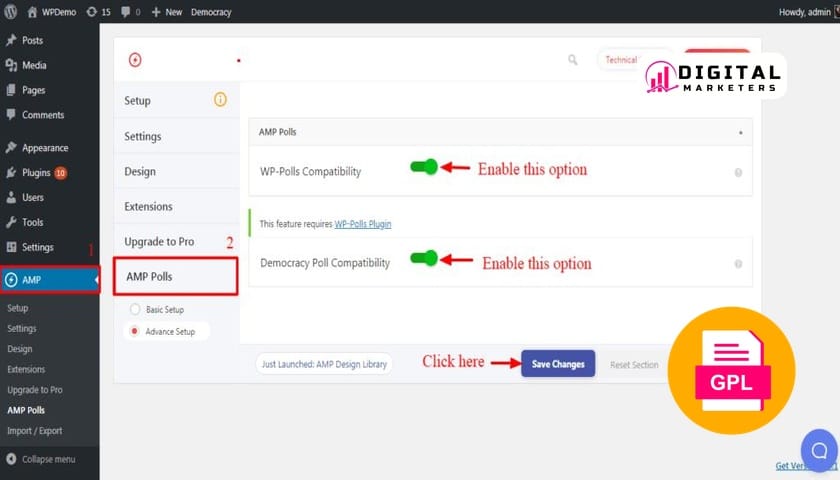This screenshot has height=480, width=840.
Task: Switch to the Extensions tab in AMP panel
Action: tap(177, 206)
